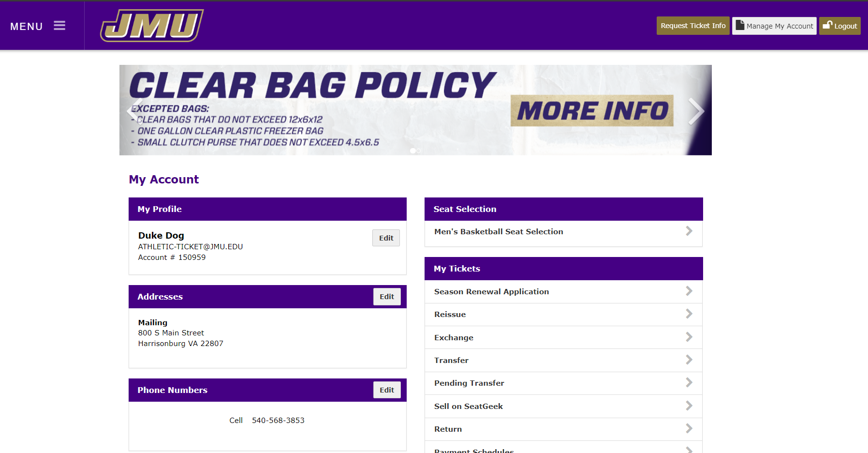Click the Logout button
This screenshot has width=868, height=453.
click(839, 26)
